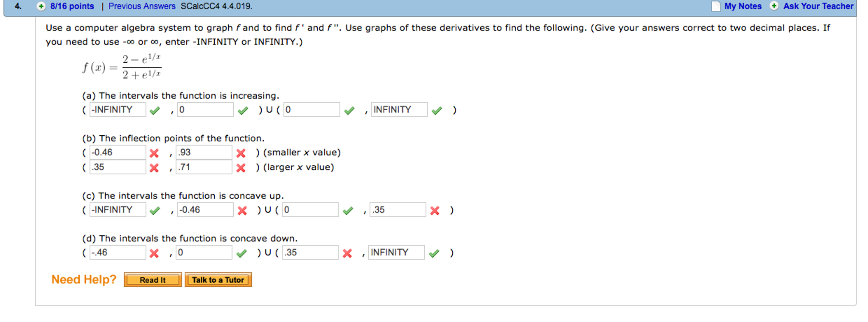Select the .93 answer field in part (b)
Screen dimensions: 868x322
point(204,152)
